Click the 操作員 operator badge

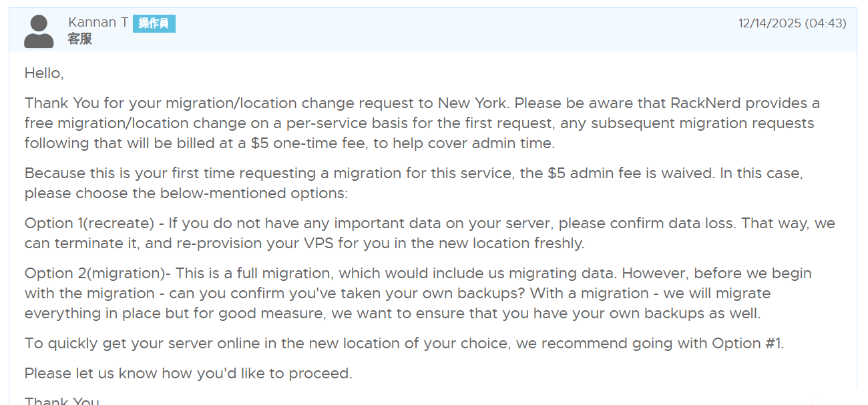tap(154, 23)
